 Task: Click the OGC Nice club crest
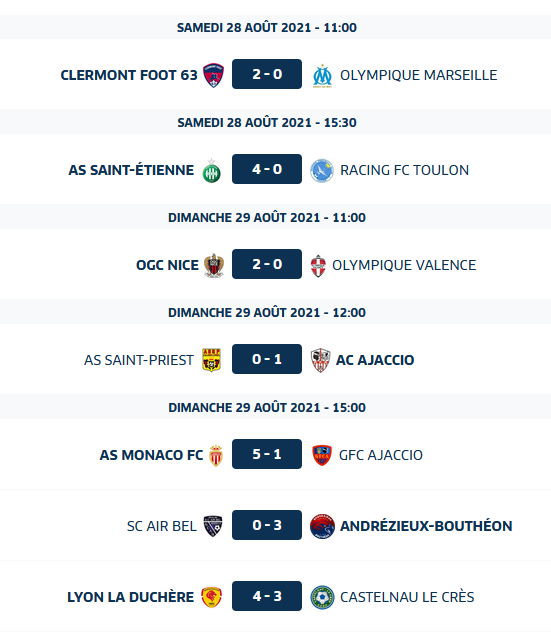click(x=214, y=266)
